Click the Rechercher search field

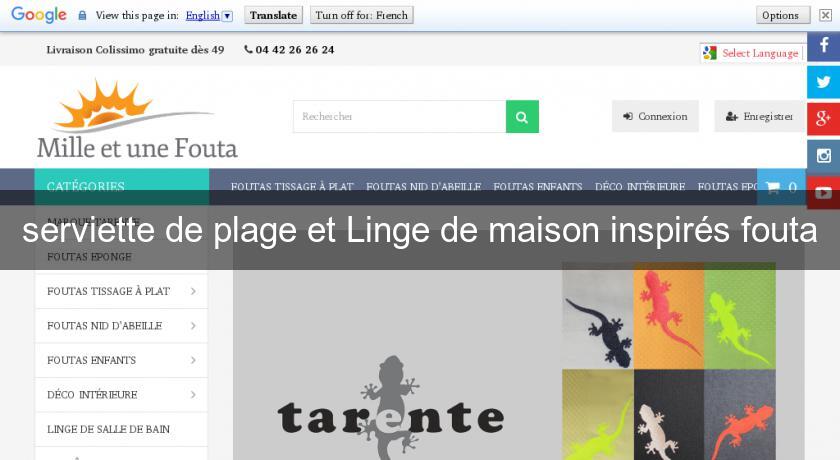pos(400,117)
